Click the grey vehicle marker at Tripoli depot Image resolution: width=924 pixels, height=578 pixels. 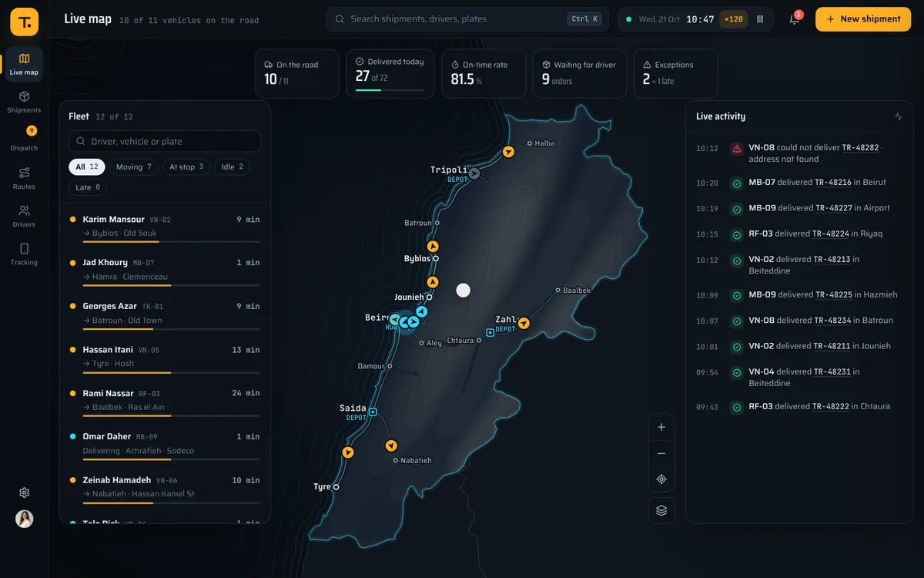click(x=474, y=173)
